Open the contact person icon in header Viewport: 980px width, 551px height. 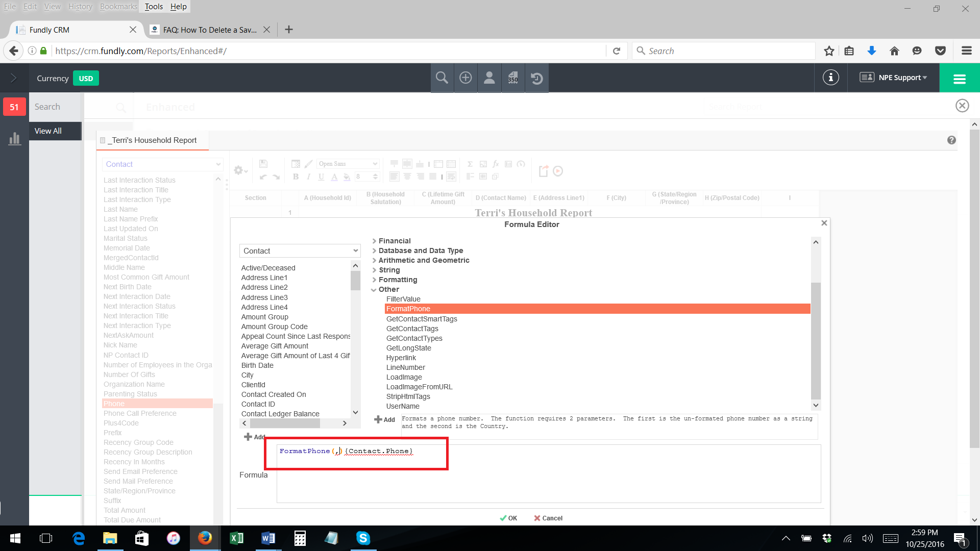click(x=489, y=78)
